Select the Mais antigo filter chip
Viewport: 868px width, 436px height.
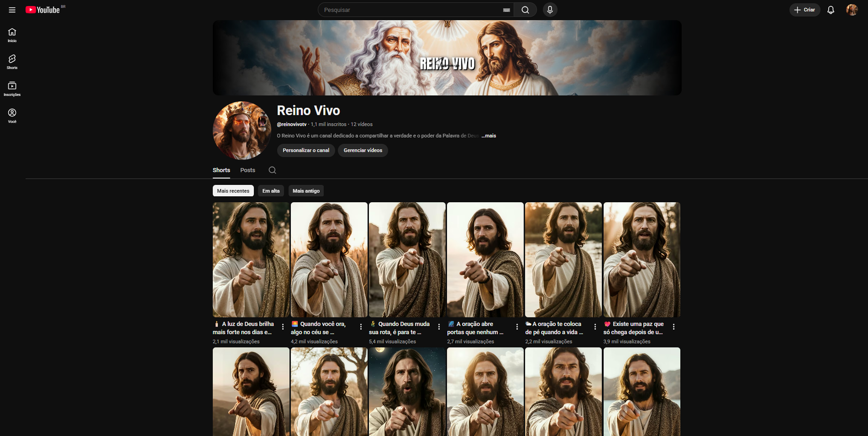point(306,191)
